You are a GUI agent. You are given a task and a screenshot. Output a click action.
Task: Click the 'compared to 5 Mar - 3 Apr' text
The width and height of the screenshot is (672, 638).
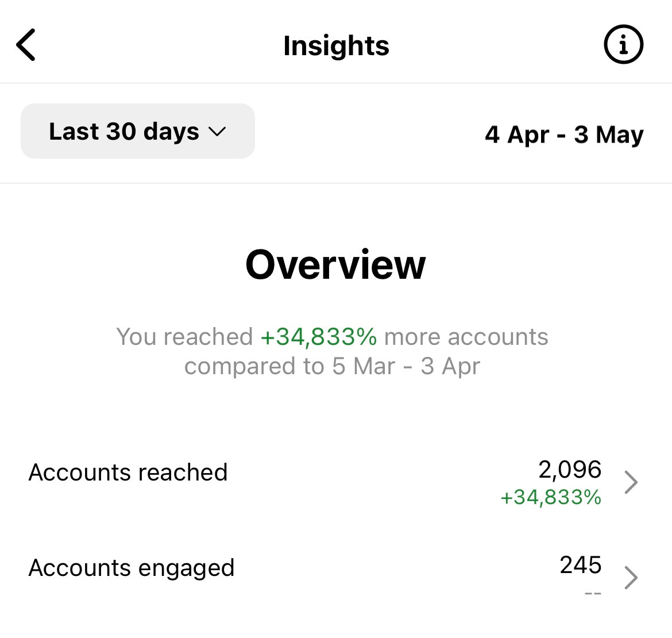[x=332, y=366]
